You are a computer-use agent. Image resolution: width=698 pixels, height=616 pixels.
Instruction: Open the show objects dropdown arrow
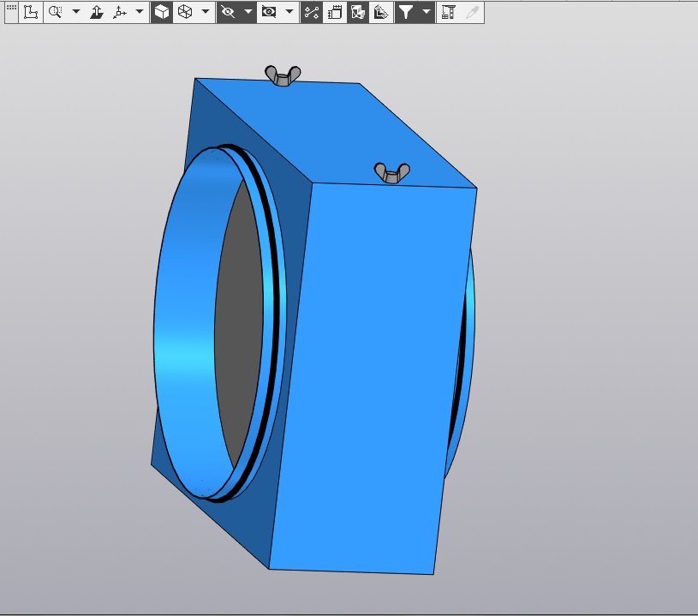pyautogui.click(x=289, y=12)
